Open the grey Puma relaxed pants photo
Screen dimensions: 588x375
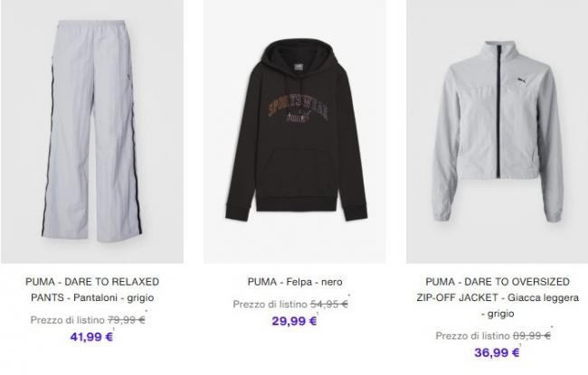tap(92, 132)
